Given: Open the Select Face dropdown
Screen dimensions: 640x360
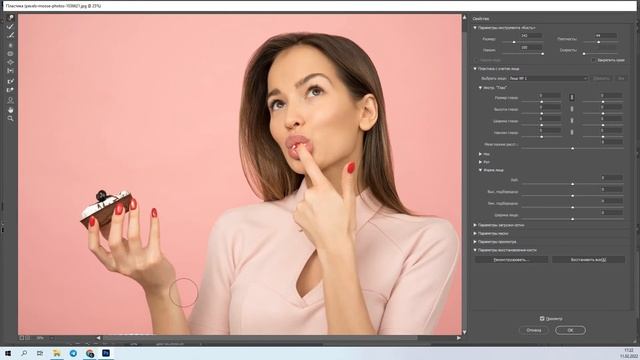Looking at the screenshot, I should pos(548,78).
